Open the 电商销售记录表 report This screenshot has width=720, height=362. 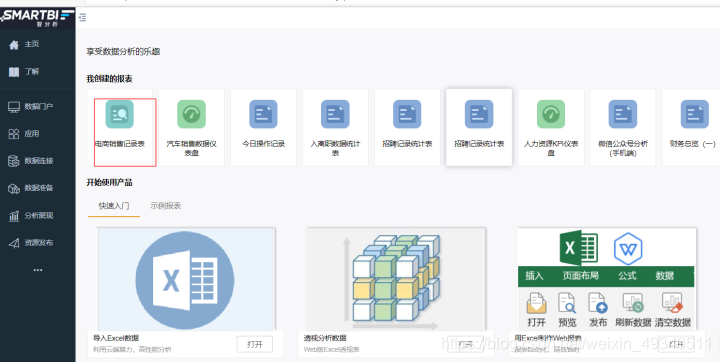(x=119, y=127)
